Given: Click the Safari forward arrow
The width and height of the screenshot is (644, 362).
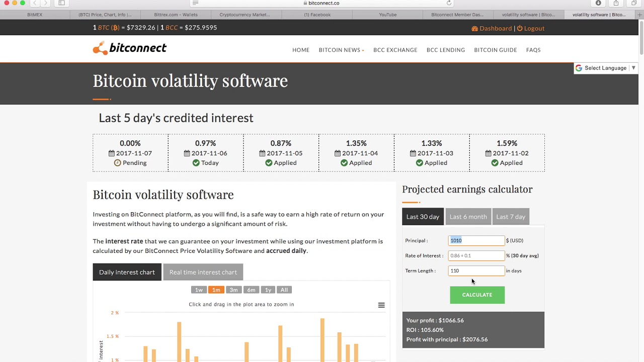Looking at the screenshot, I should [x=46, y=3].
